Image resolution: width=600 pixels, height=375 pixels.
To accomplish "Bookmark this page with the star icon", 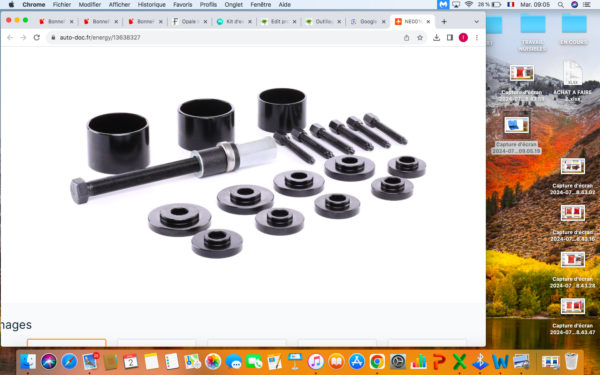I will point(420,38).
